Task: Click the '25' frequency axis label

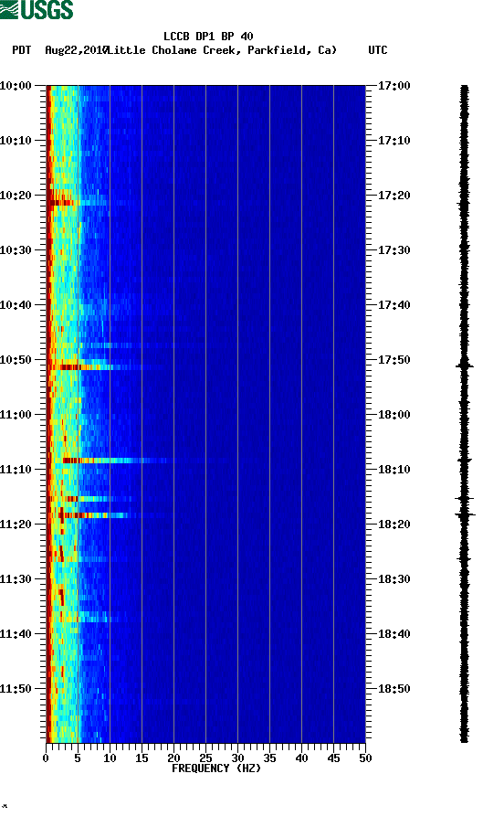Action: click(205, 758)
